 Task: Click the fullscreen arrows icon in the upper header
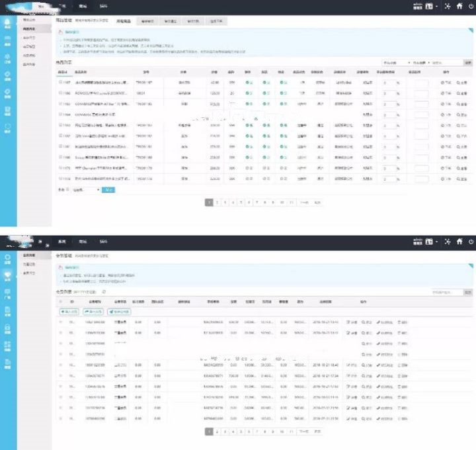446,6
